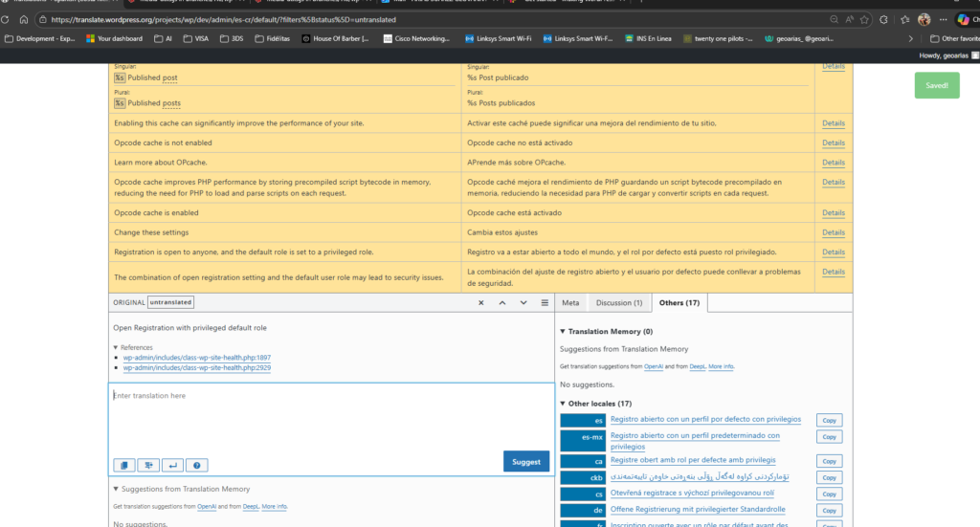Copy the es-mx locale translation
Screen dimensions: 980x527
829,438
